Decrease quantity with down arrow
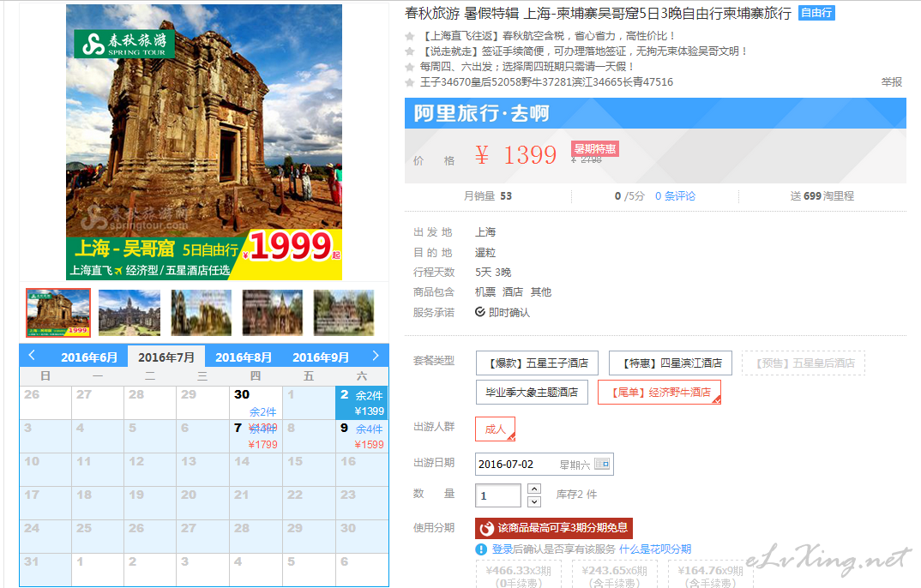Viewport: 921px width, 588px height. click(x=534, y=501)
